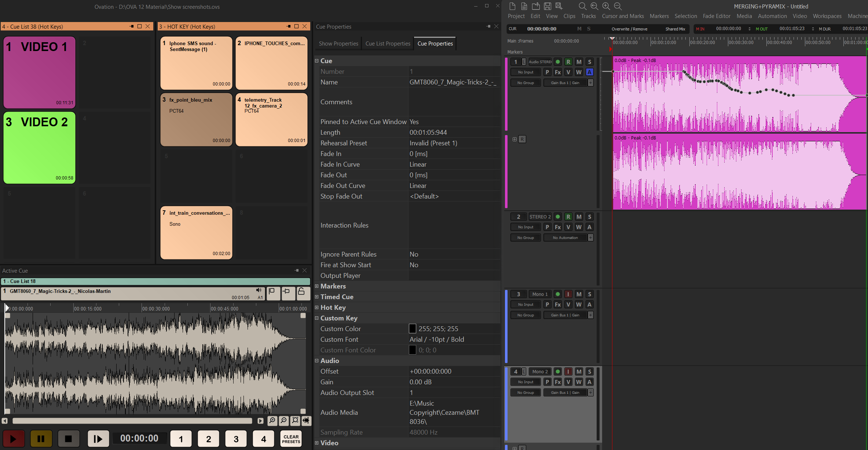Switch to Show Properties tab

point(338,43)
